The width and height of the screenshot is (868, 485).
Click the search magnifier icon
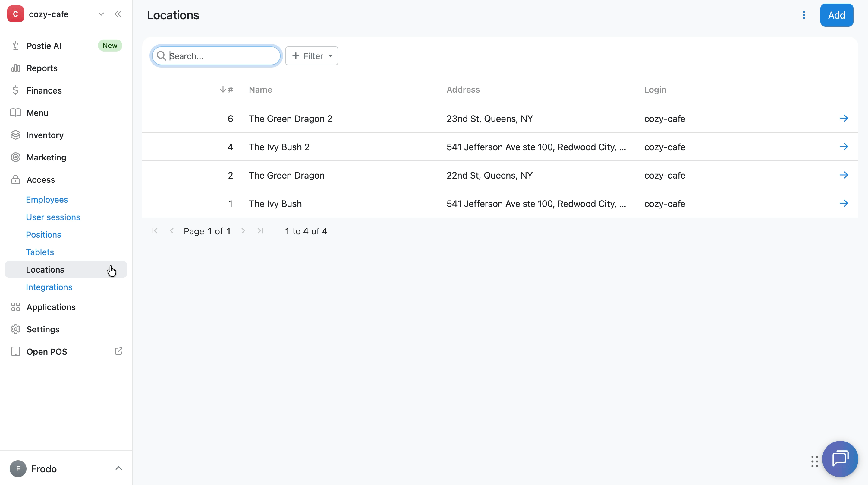pos(162,56)
